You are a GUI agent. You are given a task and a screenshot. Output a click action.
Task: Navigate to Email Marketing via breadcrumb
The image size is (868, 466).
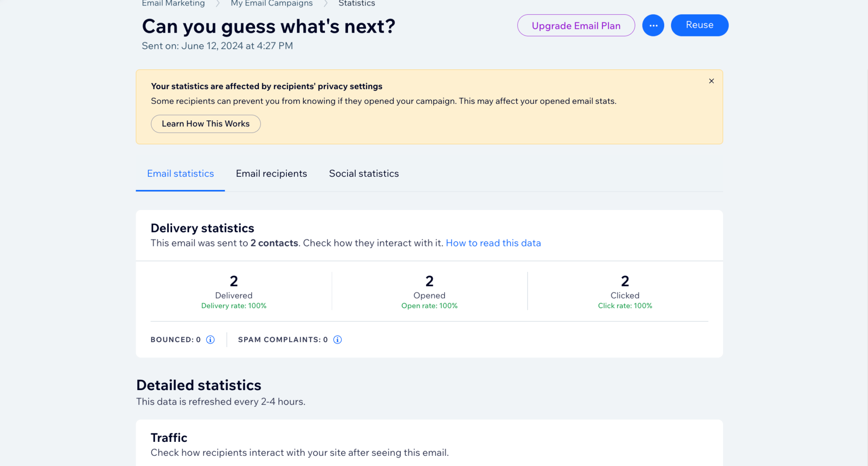[173, 3]
